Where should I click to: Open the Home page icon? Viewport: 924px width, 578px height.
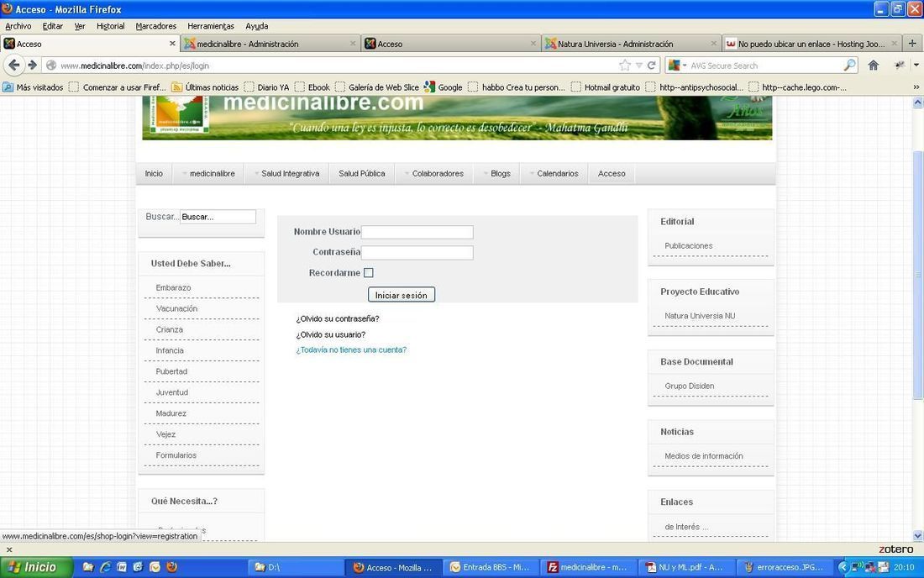874,66
